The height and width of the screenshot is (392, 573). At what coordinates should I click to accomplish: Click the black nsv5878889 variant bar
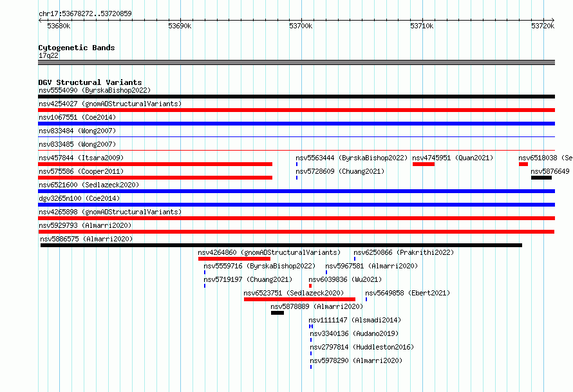(x=277, y=313)
